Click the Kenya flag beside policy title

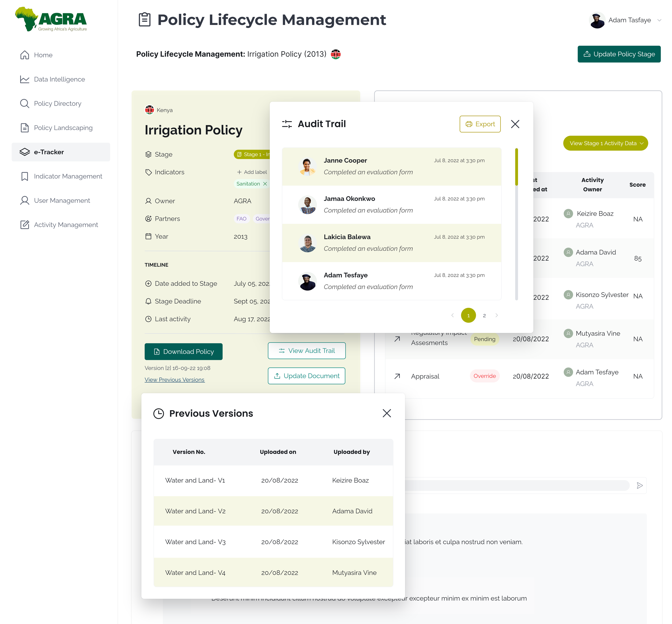tap(335, 54)
